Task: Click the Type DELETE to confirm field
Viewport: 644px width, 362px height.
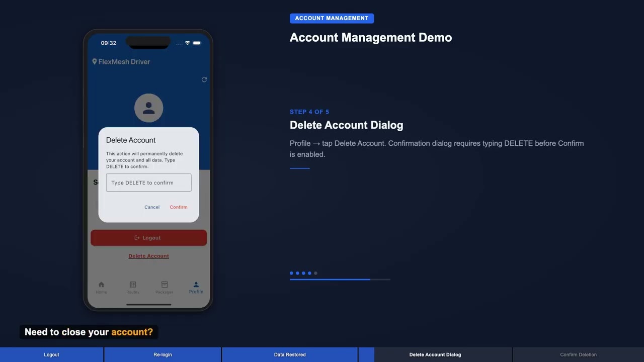Action: click(148, 183)
